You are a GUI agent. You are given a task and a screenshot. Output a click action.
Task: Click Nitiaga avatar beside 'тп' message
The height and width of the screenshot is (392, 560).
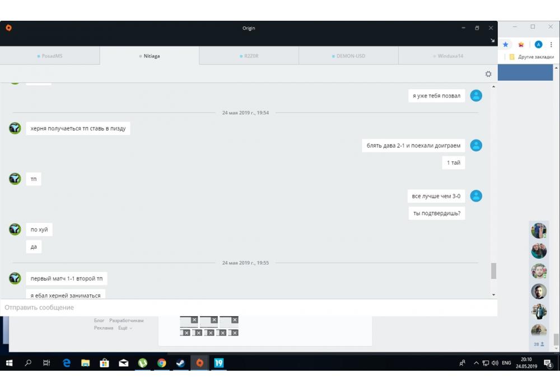(15, 179)
